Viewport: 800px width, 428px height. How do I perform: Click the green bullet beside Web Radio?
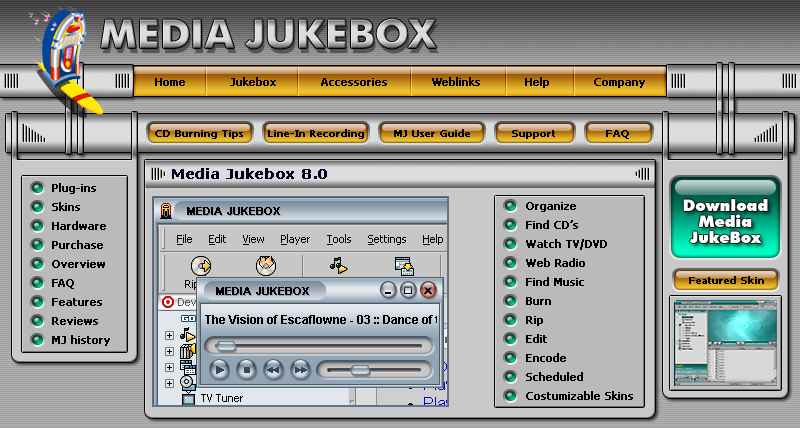[510, 263]
